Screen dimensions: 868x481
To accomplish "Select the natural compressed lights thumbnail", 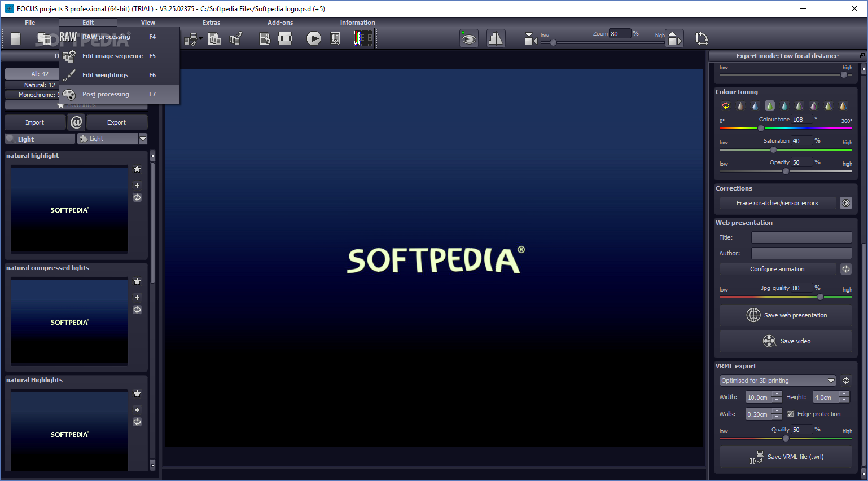I will point(69,321).
